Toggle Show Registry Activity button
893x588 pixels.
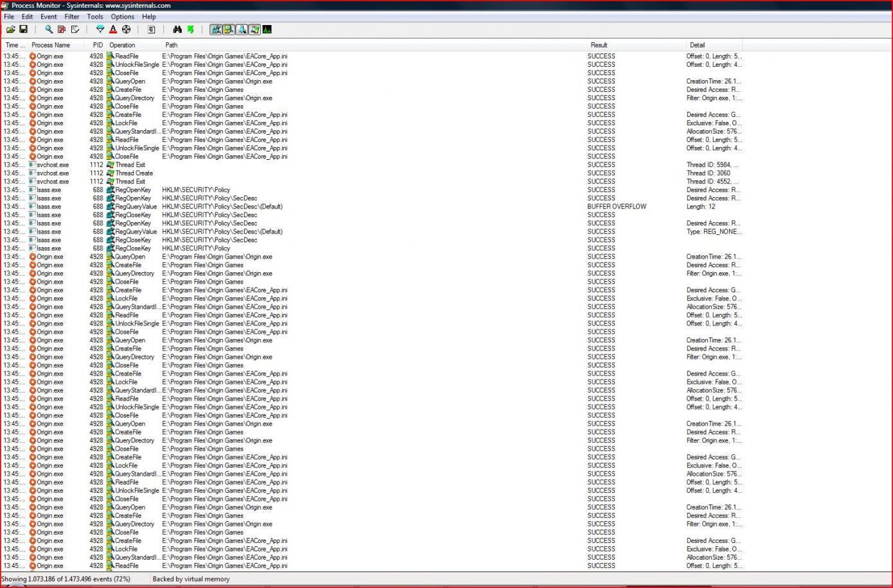[216, 30]
